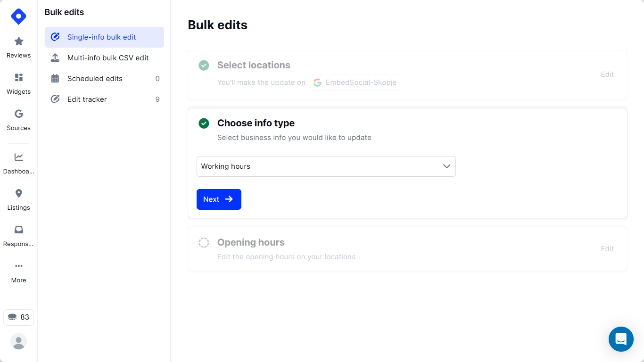The height and width of the screenshot is (362, 644).
Task: Open the More ellipsis menu
Action: (x=19, y=266)
